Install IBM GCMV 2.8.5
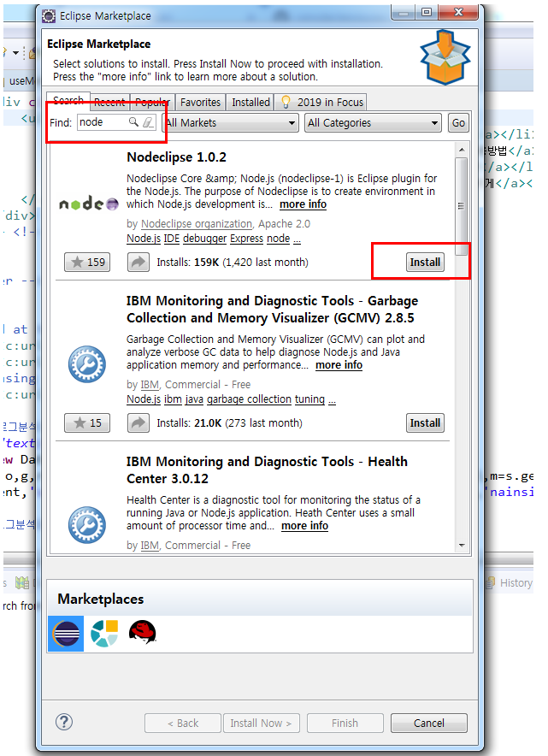Image resolution: width=548 pixels, height=756 pixels. coord(425,422)
